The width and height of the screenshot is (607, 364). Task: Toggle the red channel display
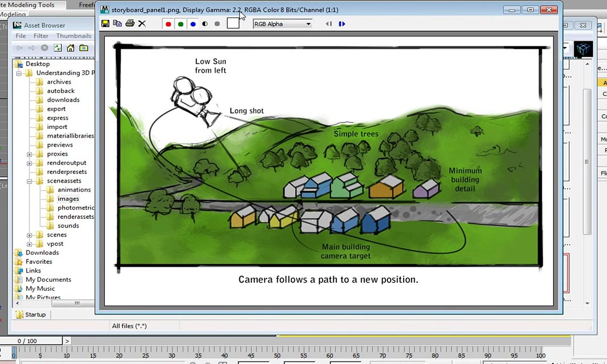tap(168, 24)
